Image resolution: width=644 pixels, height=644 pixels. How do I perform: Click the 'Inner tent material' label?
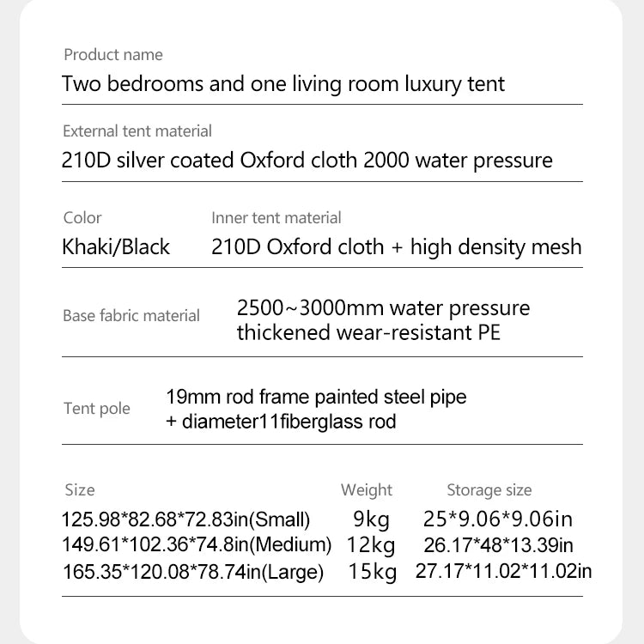coord(276,218)
